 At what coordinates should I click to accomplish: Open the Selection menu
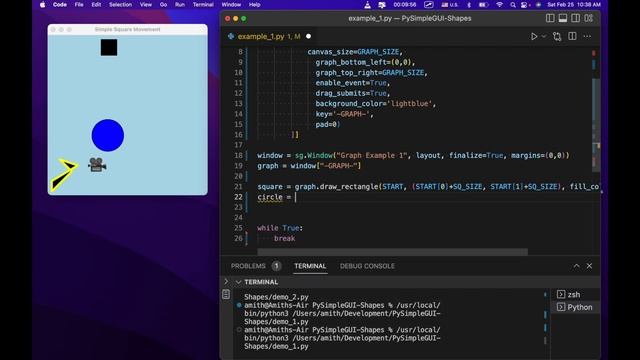pyautogui.click(x=120, y=5)
